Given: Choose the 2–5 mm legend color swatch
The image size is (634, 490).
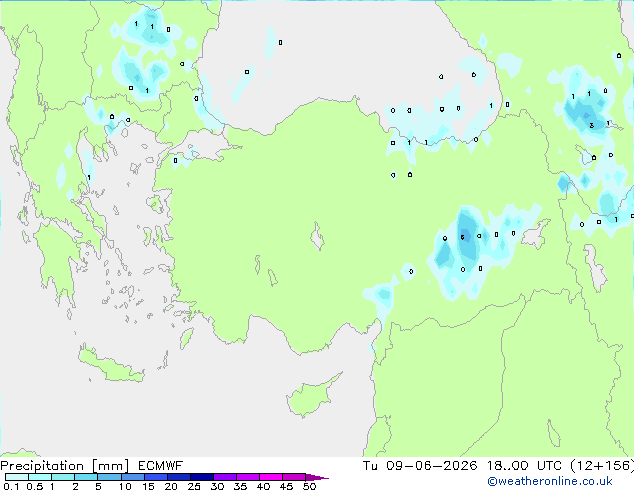Looking at the screenshot, I should click(86, 477).
